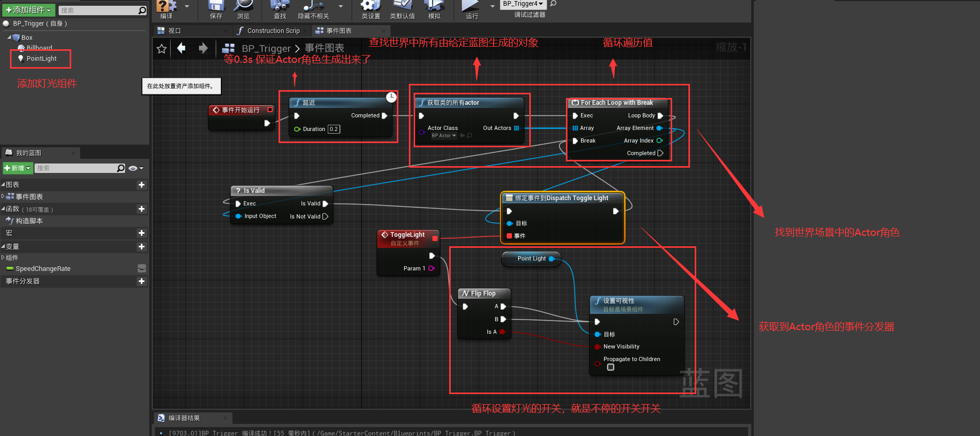980x436 pixels.
Task: Click the Simulation (模拟) toolbar icon
Action: (434, 6)
